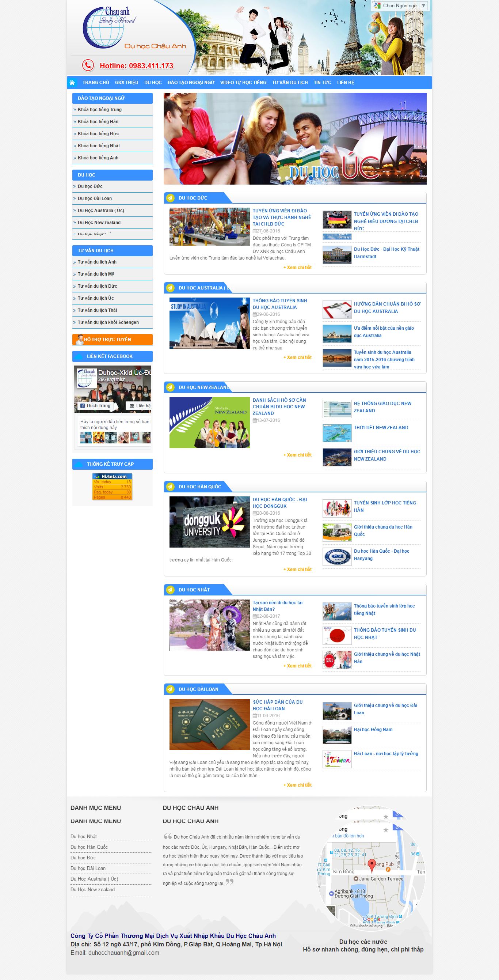Click the support agent avatar icon

coord(79,339)
